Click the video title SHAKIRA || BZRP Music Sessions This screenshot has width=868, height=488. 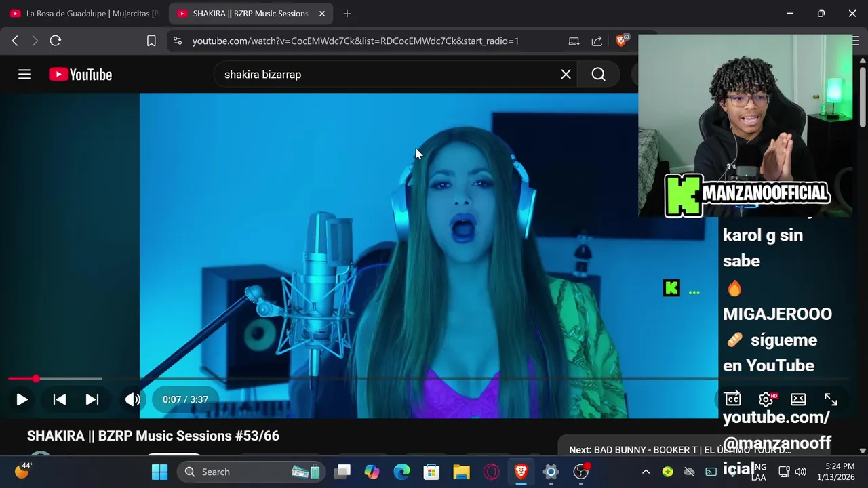153,436
